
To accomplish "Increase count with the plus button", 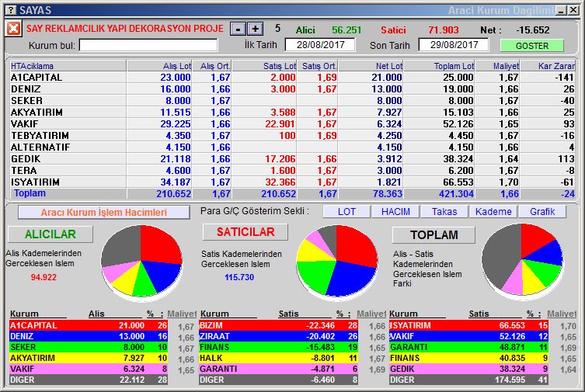I will [256, 29].
